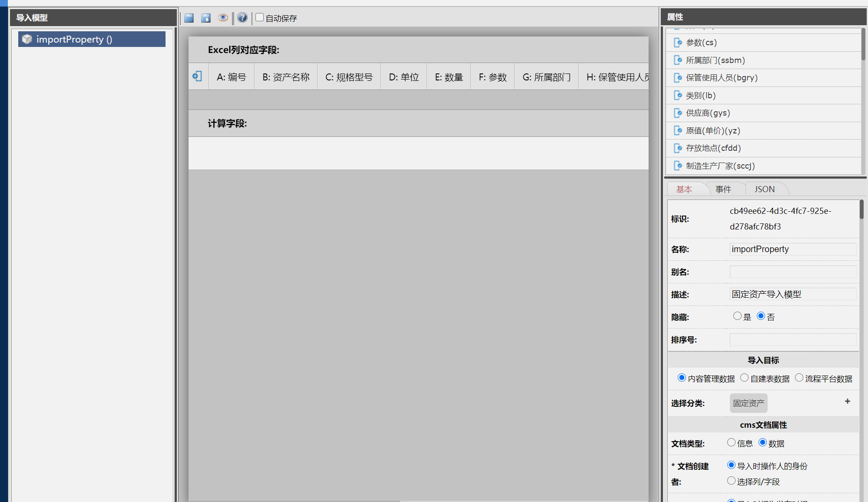The height and width of the screenshot is (502, 868).
Task: Click the eye preview icon
Action: tap(223, 18)
